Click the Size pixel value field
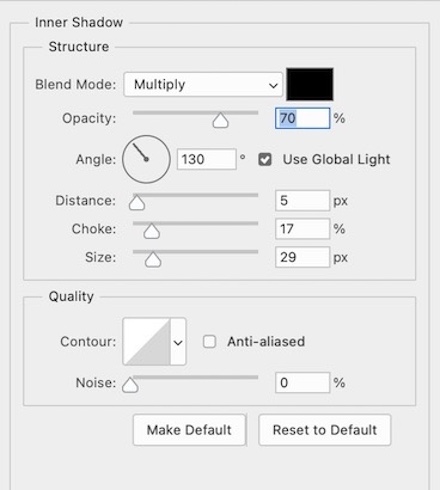This screenshot has width=440, height=490. pyautogui.click(x=302, y=257)
